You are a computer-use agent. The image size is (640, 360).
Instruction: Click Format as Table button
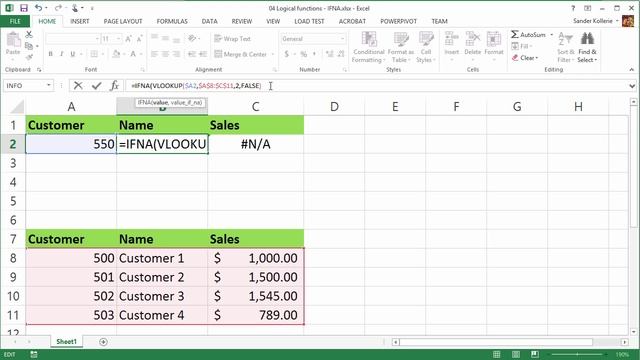point(401,48)
